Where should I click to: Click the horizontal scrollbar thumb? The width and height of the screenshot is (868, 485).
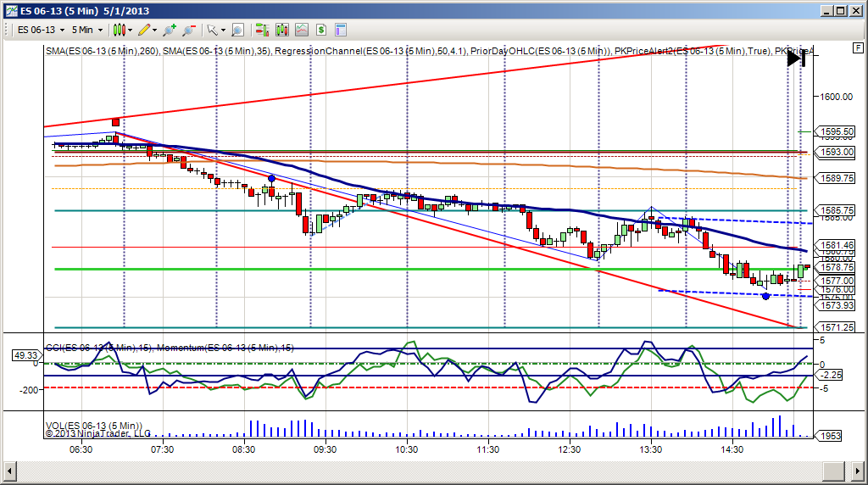pos(832,471)
